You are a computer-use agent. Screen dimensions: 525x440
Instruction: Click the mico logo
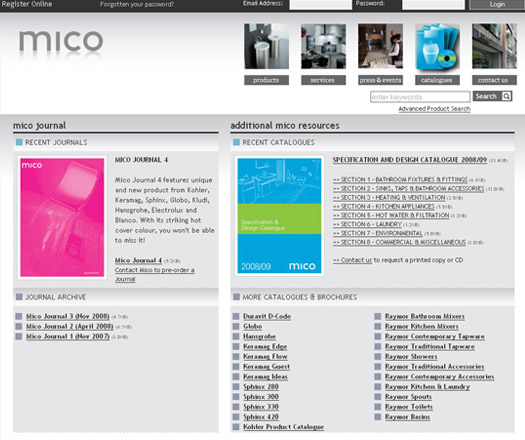[x=61, y=42]
